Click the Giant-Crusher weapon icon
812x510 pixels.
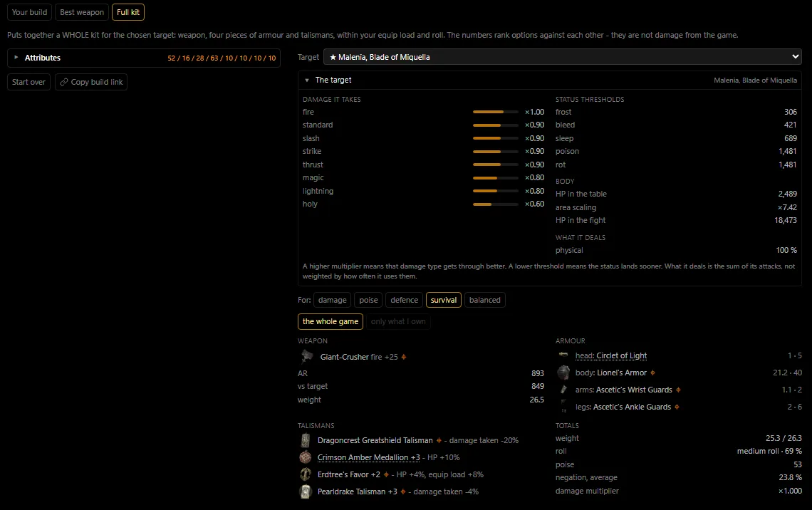(x=306, y=357)
